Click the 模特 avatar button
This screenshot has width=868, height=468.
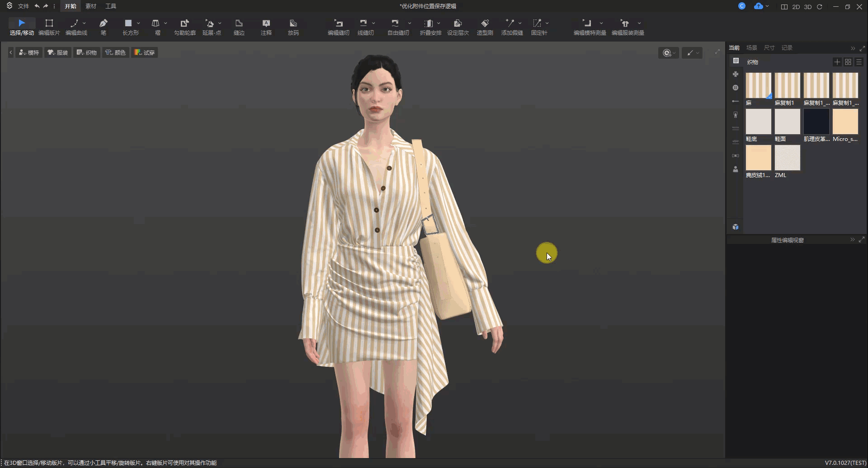(29, 53)
